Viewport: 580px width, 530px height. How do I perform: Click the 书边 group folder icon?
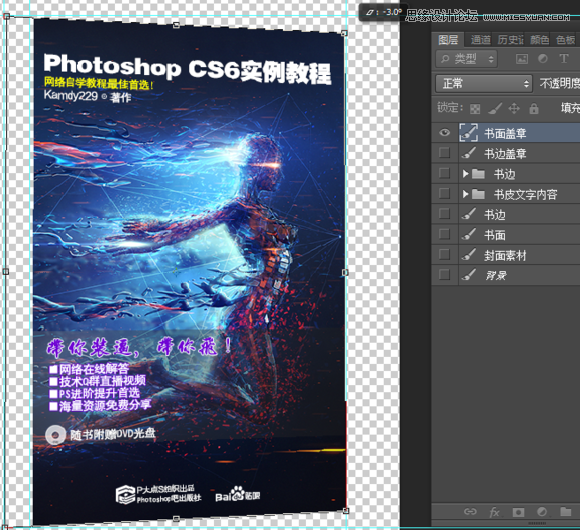pyautogui.click(x=478, y=173)
